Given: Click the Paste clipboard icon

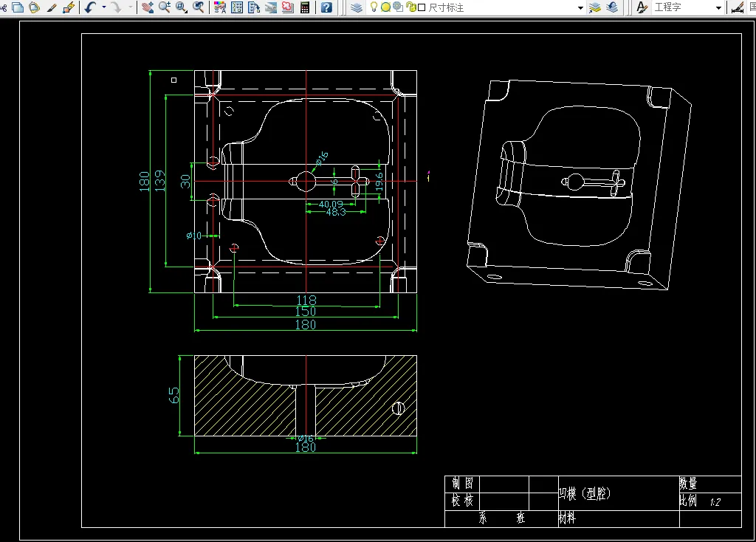Looking at the screenshot, I should [34, 7].
